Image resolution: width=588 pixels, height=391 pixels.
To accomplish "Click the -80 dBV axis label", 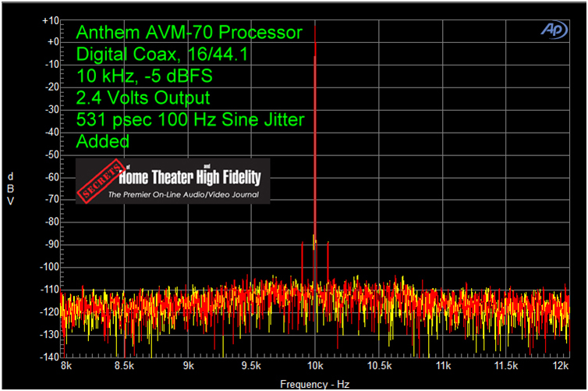I will coord(52,222).
